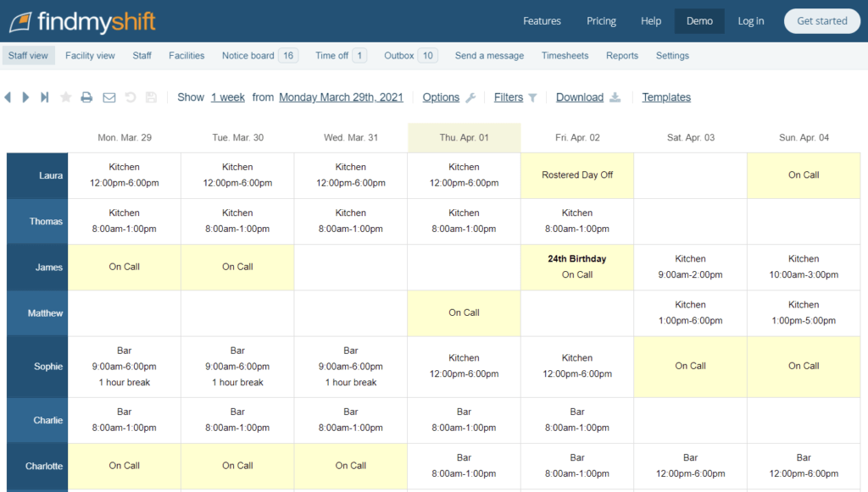868x492 pixels.
Task: Select Sophie's staff row header
Action: tap(37, 367)
